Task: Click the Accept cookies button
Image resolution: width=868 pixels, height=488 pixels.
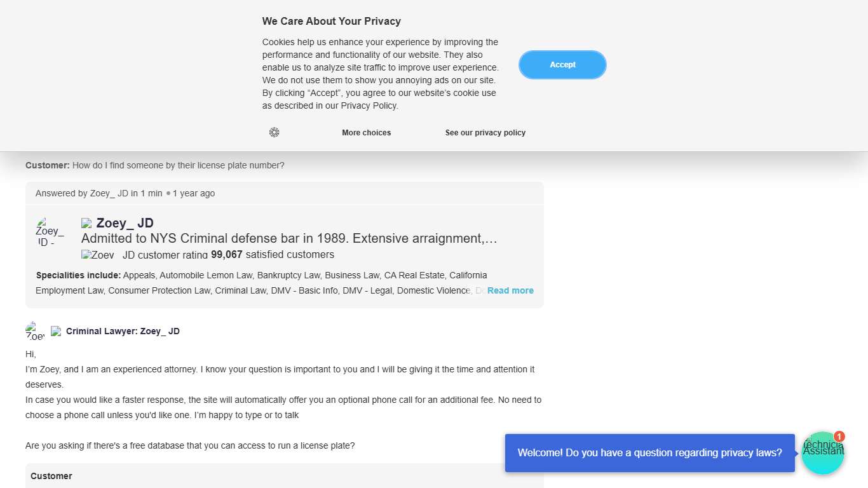Action: click(x=562, y=65)
